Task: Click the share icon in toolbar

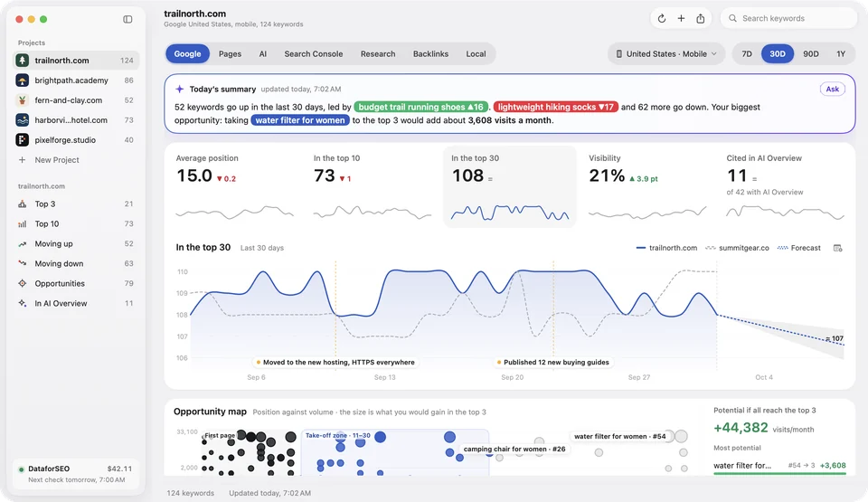Action: pyautogui.click(x=700, y=18)
